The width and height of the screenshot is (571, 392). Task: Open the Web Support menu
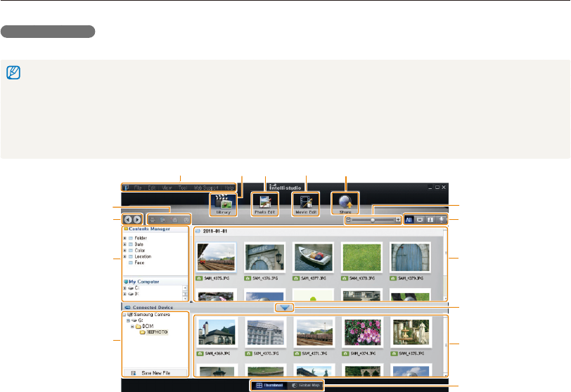pyautogui.click(x=206, y=188)
